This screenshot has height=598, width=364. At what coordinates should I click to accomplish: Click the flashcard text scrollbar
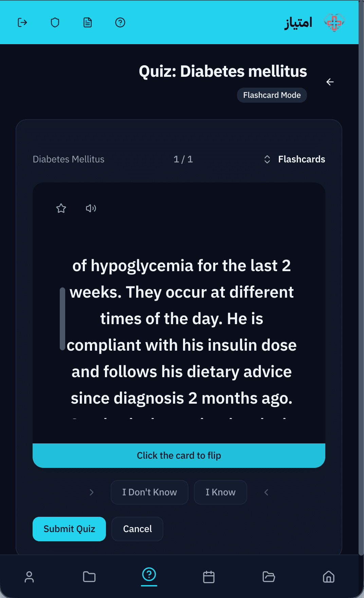pyautogui.click(x=62, y=319)
